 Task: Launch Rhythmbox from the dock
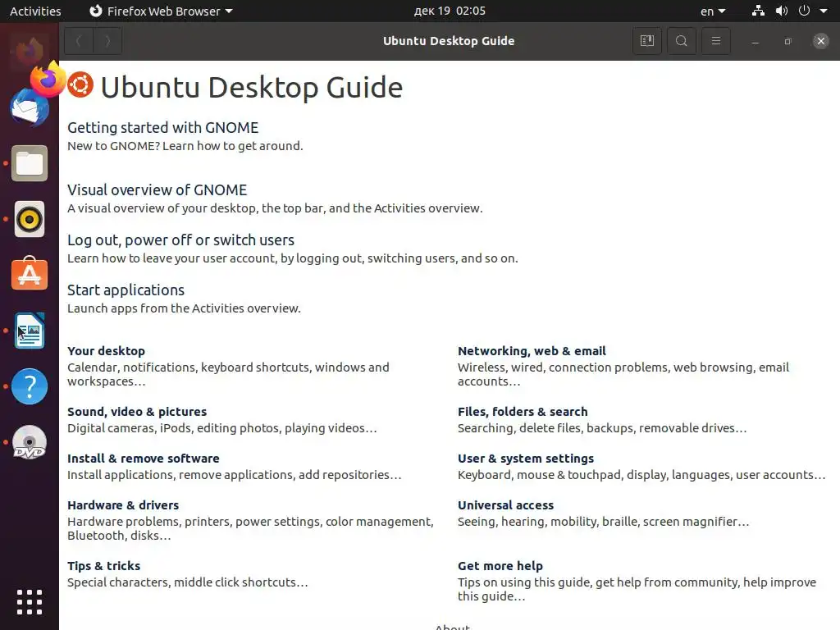tap(29, 219)
